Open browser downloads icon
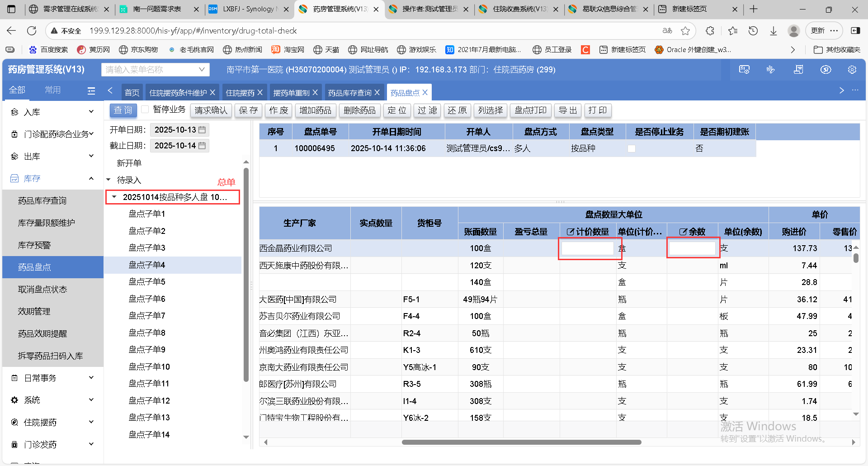The width and height of the screenshot is (868, 466). pyautogui.click(x=774, y=31)
